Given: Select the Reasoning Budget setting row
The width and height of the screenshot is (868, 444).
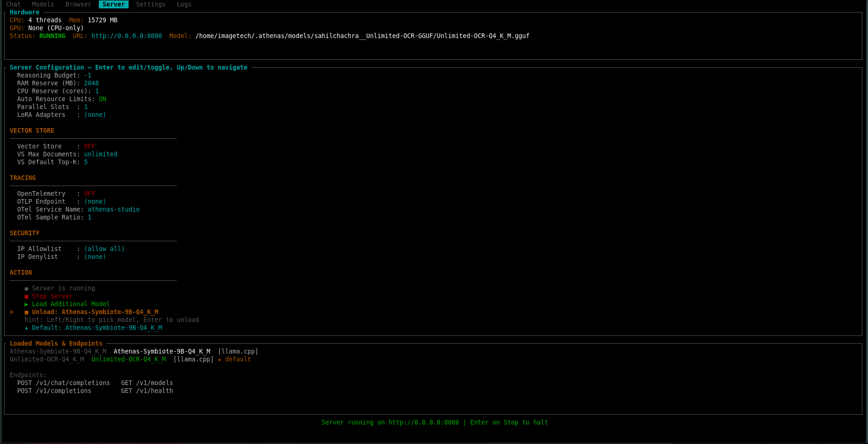Looking at the screenshot, I should (54, 76).
